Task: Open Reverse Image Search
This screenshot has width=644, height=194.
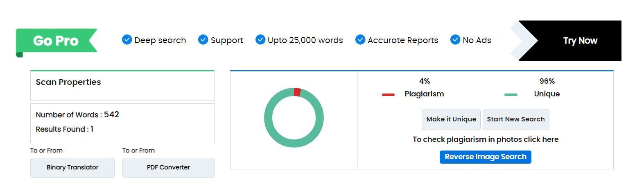Action: (x=486, y=157)
